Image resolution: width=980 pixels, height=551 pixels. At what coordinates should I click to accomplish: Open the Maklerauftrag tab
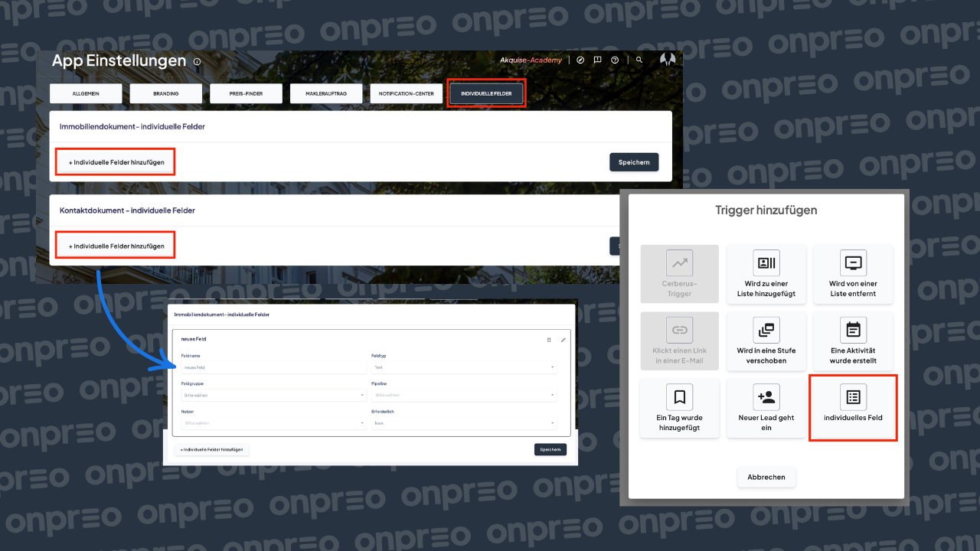click(x=326, y=93)
